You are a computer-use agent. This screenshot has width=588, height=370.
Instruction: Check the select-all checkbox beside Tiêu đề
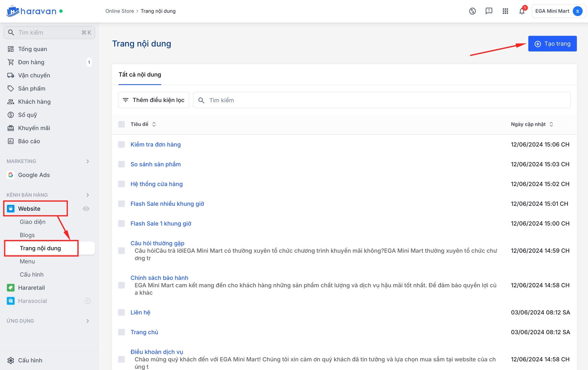pyautogui.click(x=121, y=124)
